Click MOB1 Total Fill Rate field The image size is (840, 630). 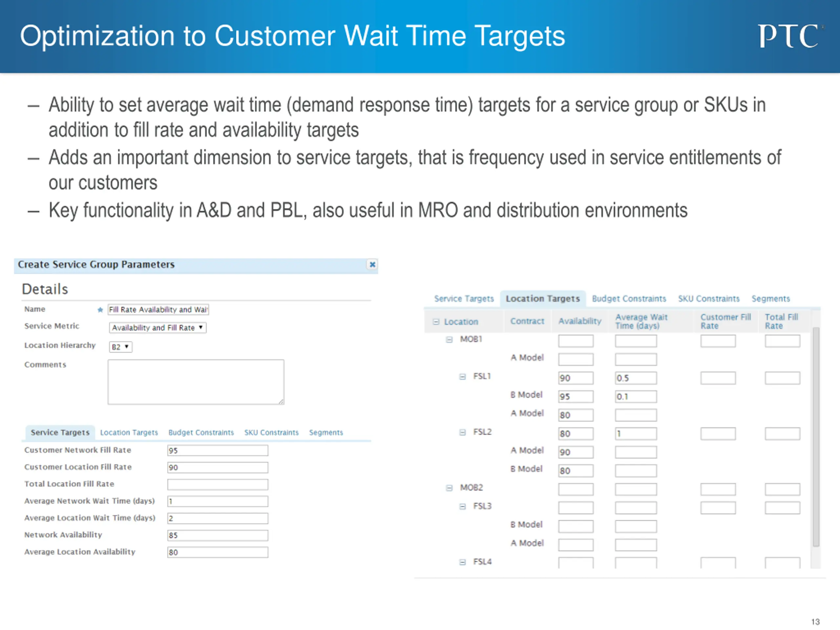782,341
